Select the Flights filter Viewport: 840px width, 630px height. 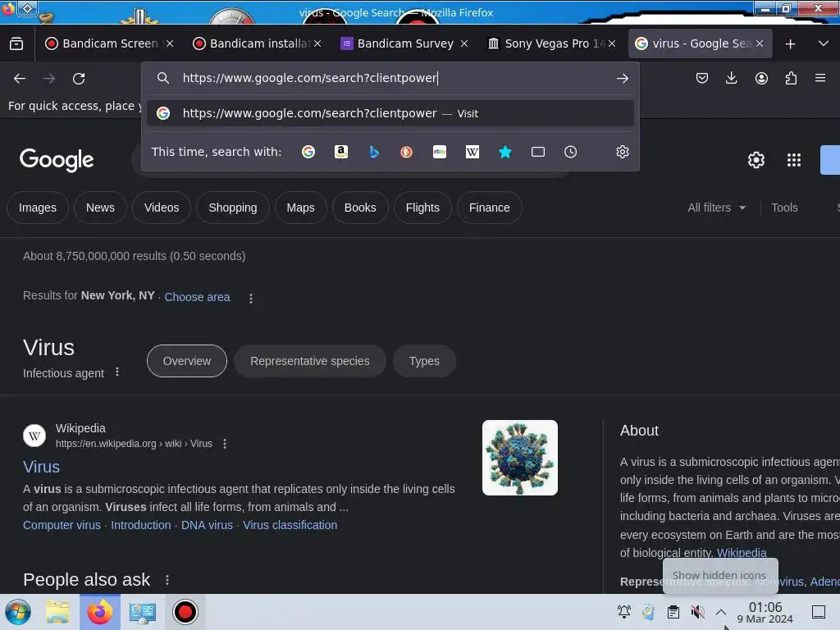coord(422,208)
